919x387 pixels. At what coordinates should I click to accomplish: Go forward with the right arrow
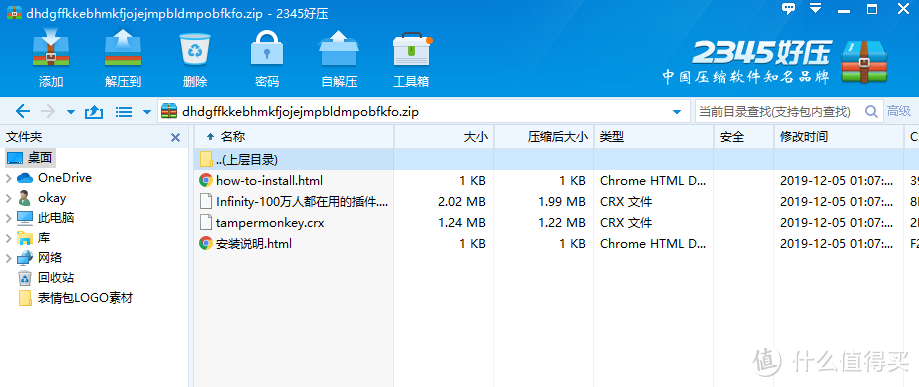tap(49, 111)
